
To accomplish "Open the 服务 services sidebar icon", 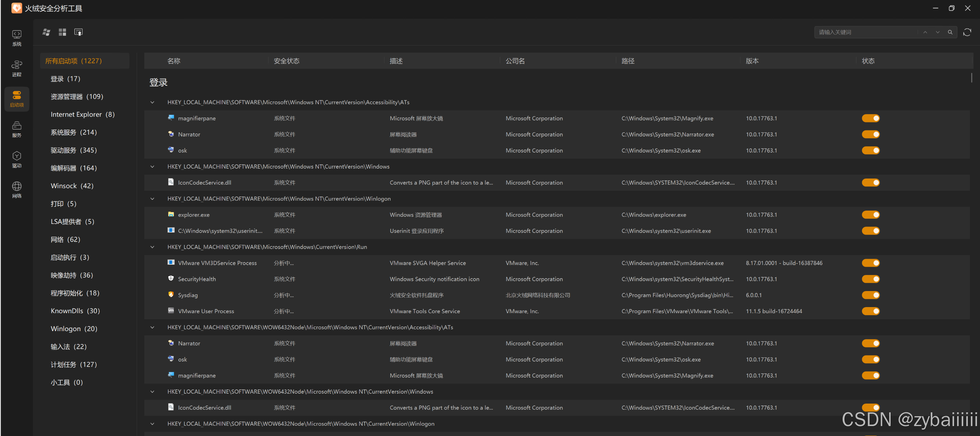I will click(17, 129).
